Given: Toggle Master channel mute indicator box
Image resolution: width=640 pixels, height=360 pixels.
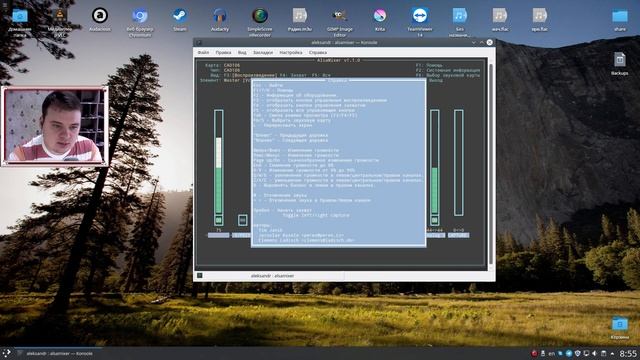Looking at the screenshot, I should point(218,220).
